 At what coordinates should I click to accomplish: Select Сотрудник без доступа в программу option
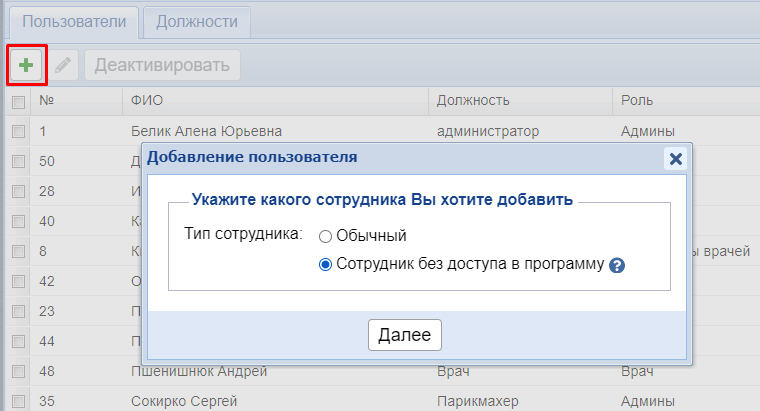pos(325,265)
